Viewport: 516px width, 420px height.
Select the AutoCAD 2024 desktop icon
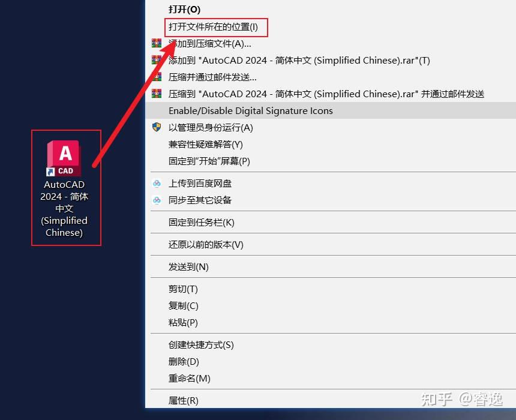[64, 157]
